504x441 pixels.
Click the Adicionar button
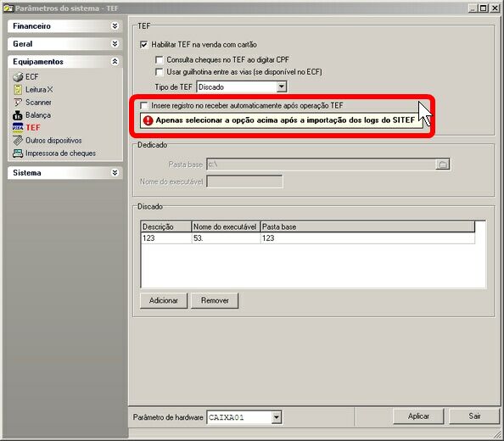[x=164, y=300]
